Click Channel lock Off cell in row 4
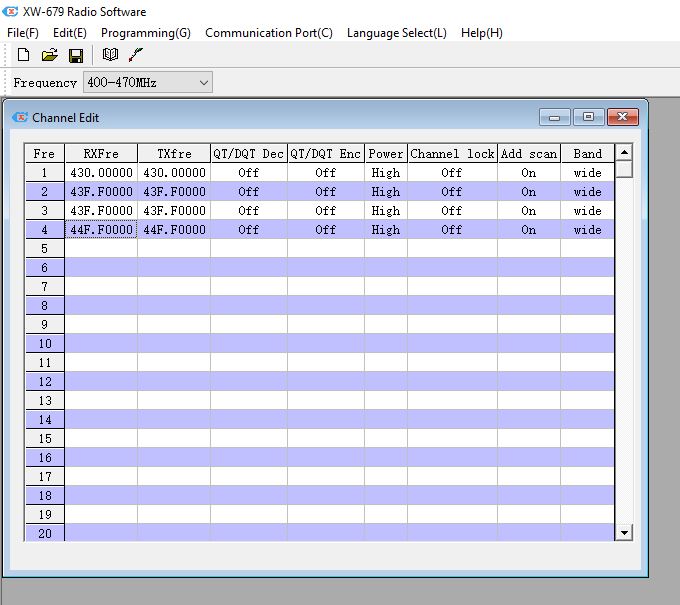The width and height of the screenshot is (680, 605). 452,229
